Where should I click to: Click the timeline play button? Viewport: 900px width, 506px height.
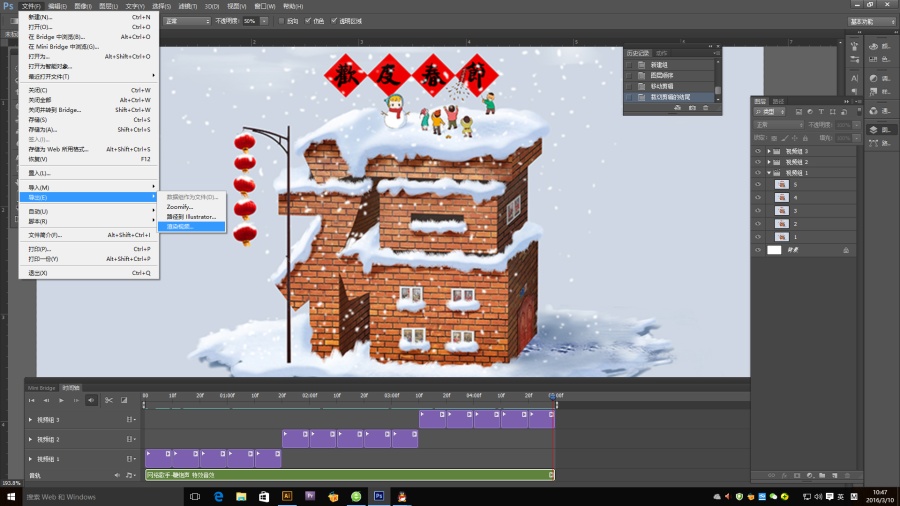tap(61, 400)
